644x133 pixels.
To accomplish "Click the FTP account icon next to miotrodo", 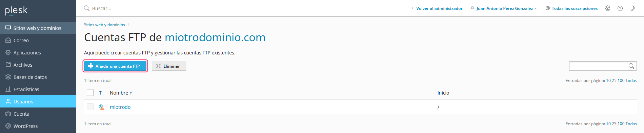I will (x=101, y=107).
